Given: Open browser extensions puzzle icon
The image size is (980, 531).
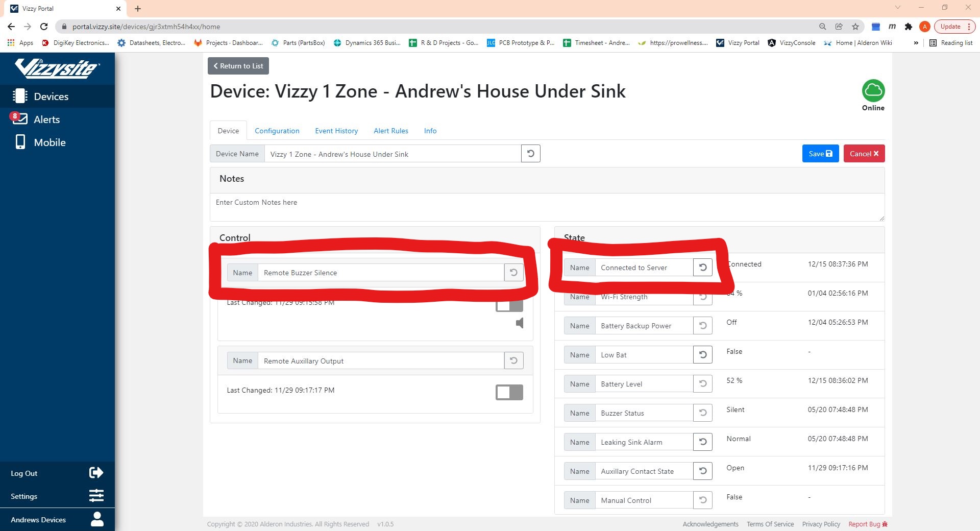Looking at the screenshot, I should [x=908, y=27].
